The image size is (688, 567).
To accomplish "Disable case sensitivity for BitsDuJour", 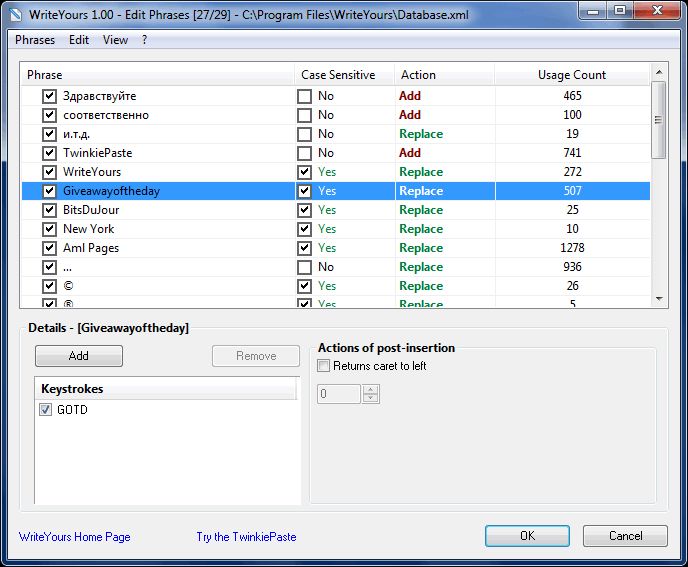I will click(304, 210).
